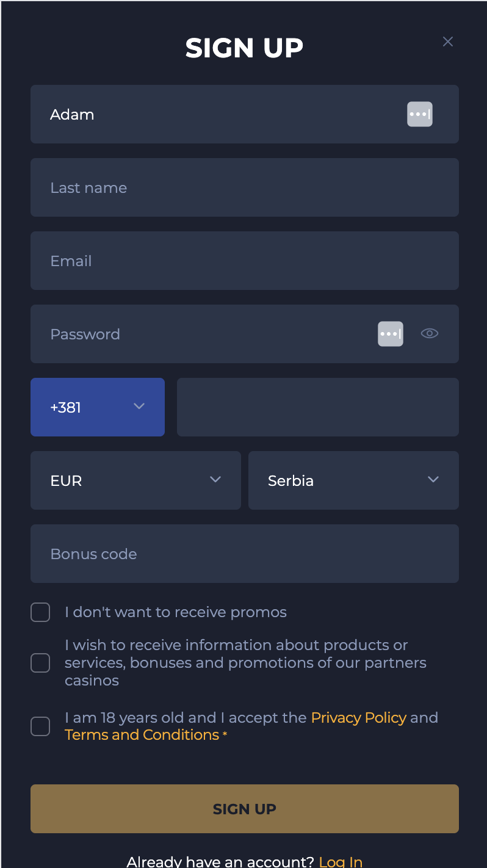Viewport: 487px width, 868px height.
Task: Open the +381 phone code dropdown
Action: pos(98,407)
